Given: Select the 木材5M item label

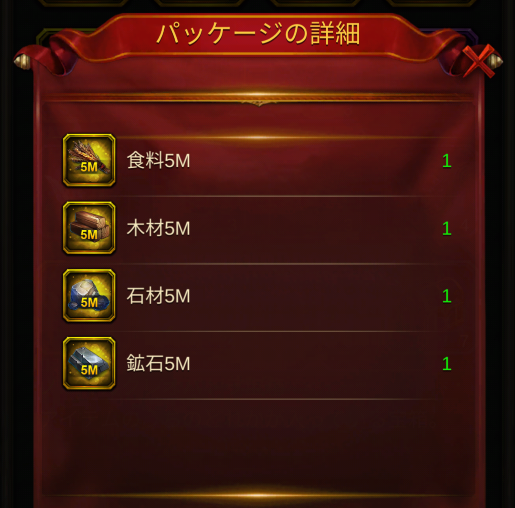Looking at the screenshot, I should [x=158, y=228].
